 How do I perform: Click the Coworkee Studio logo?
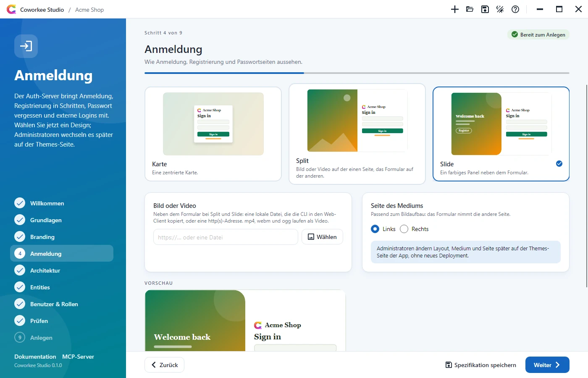coord(11,9)
